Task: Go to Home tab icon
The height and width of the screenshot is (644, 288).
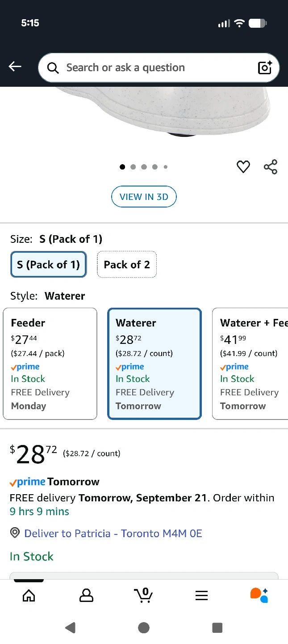Action: pos(29,595)
